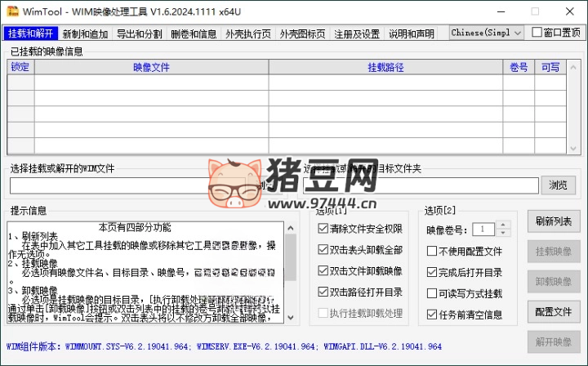Click the 配置文件 button

click(554, 311)
